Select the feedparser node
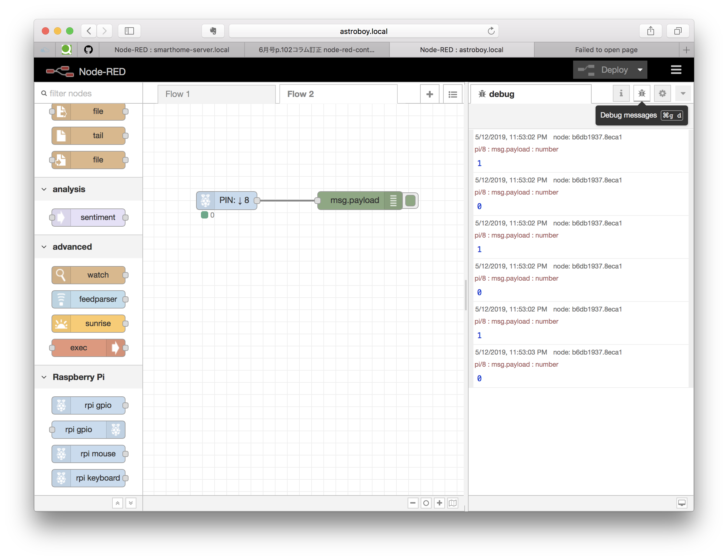 [x=88, y=299]
